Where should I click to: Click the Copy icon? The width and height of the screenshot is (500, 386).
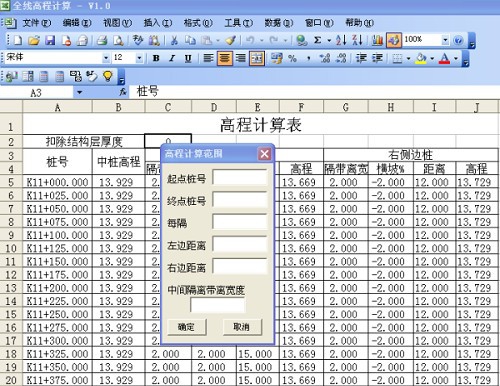tap(190, 40)
